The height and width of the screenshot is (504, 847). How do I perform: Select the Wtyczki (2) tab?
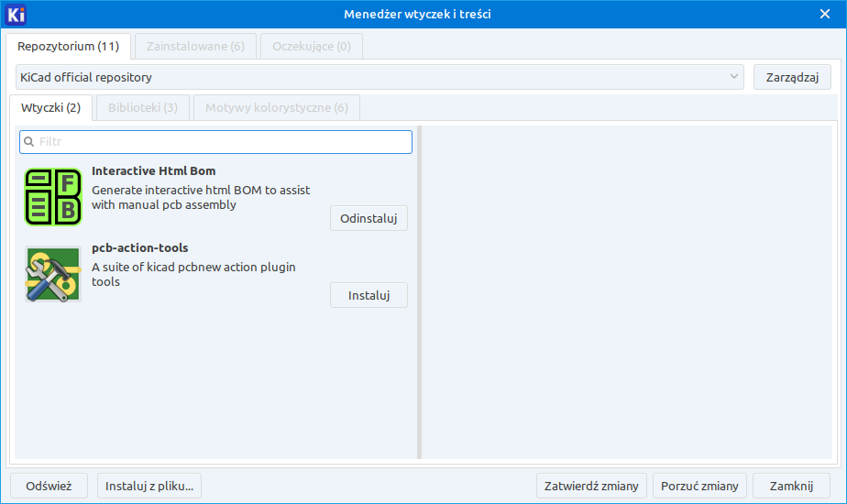pyautogui.click(x=50, y=107)
